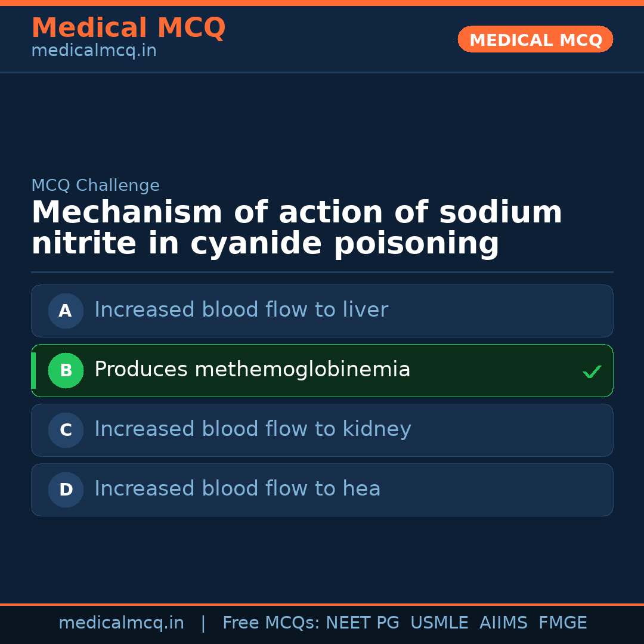Click the green checkmark icon
Image resolution: width=644 pixels, height=644 pixels.
pos(592,371)
